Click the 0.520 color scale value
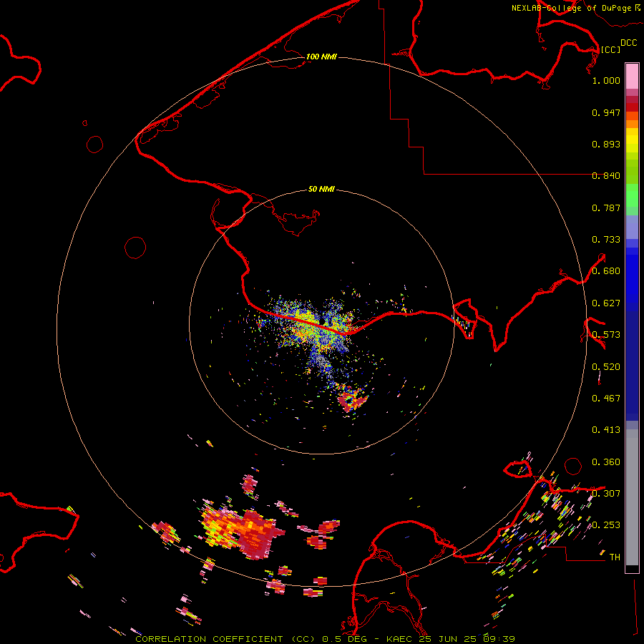The height and width of the screenshot is (644, 644). pyautogui.click(x=606, y=367)
